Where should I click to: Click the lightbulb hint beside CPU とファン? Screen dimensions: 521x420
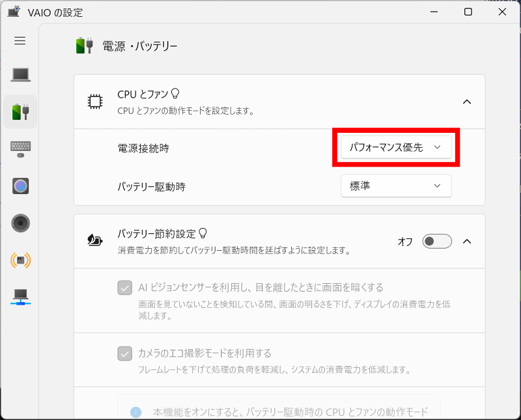click(x=175, y=94)
